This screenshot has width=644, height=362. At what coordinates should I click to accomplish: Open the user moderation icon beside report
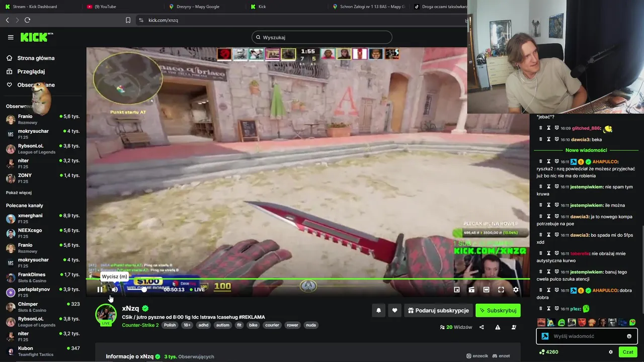(514, 327)
